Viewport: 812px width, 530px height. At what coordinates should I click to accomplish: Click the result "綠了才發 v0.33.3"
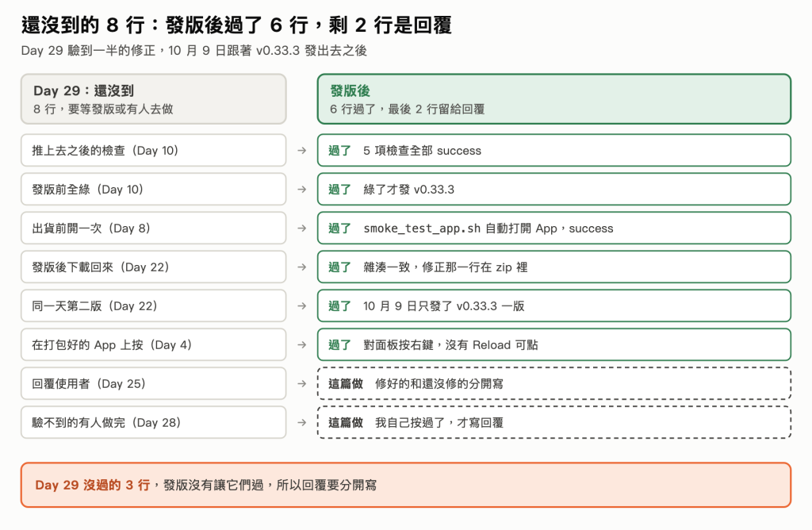554,189
